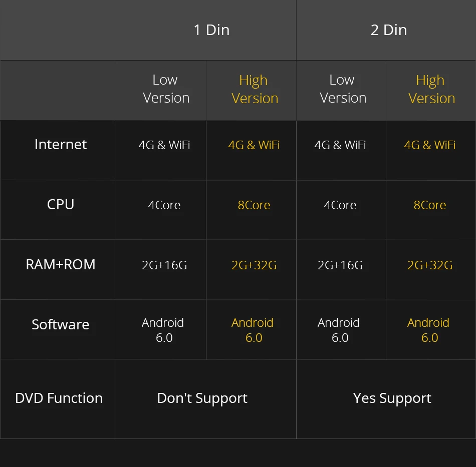Click the DVD Function row label
This screenshot has width=476, height=467.
(x=59, y=398)
